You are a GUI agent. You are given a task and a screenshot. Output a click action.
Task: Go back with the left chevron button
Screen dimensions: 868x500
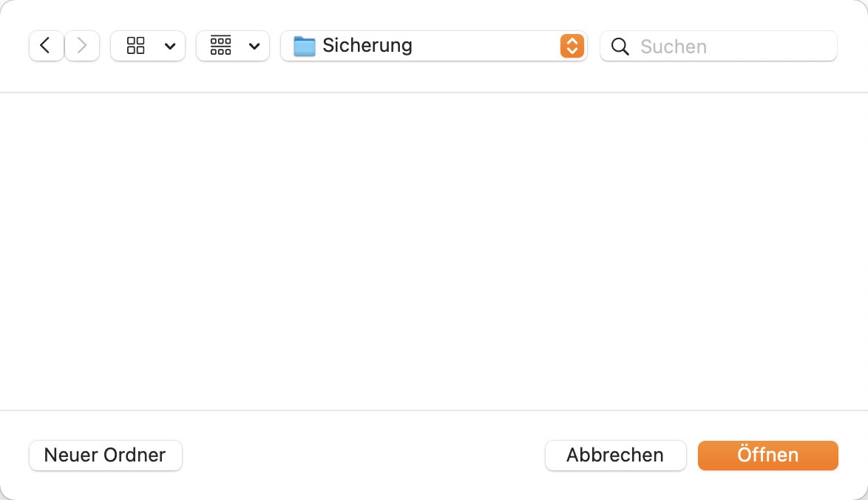tap(46, 45)
